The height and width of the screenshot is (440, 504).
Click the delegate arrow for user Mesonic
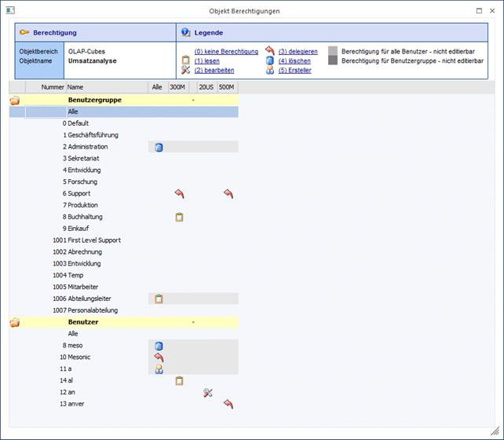159,357
